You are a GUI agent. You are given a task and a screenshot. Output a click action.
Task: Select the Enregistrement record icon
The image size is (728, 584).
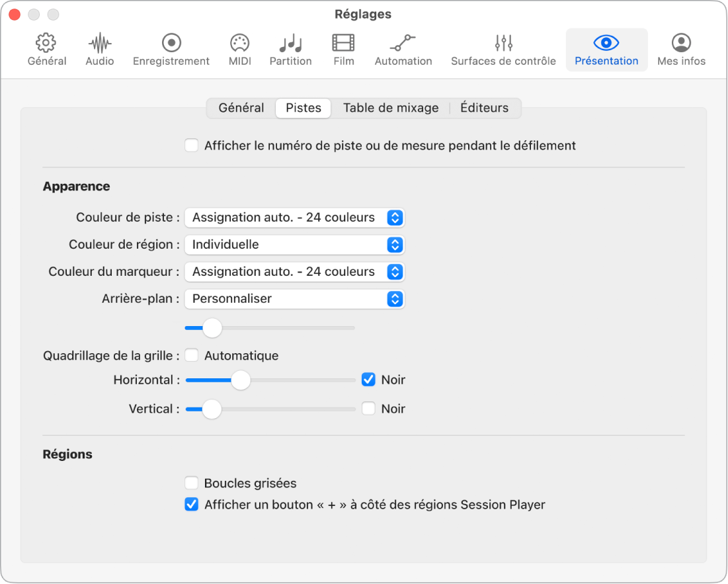point(171,44)
